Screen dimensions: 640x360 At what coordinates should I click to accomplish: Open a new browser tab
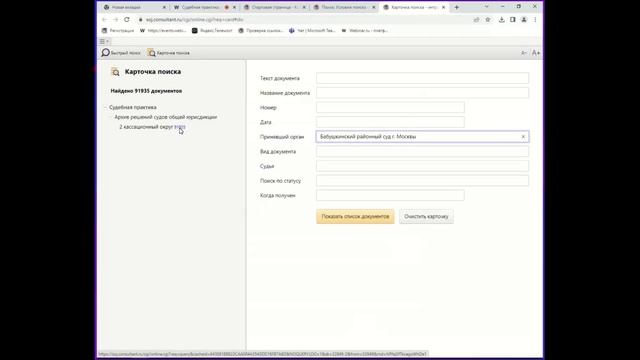click(457, 7)
